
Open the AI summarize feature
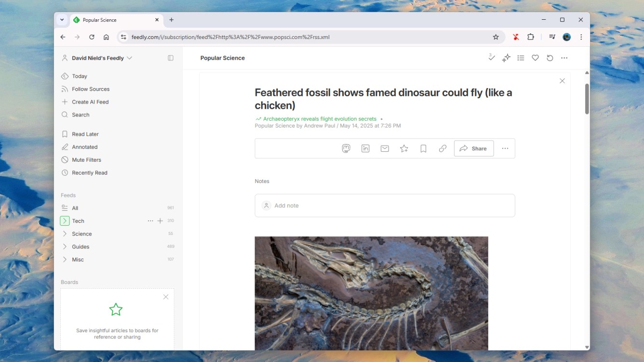[506, 57]
